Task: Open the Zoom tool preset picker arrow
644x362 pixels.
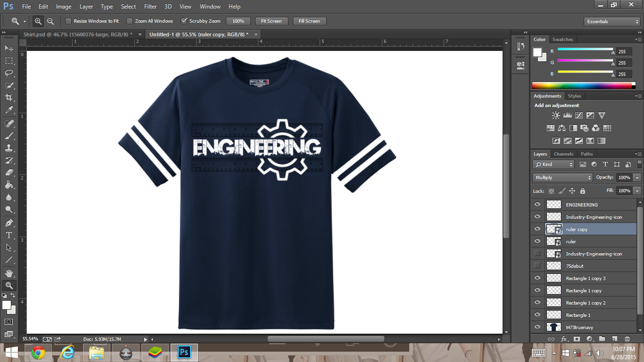Action: coord(25,21)
